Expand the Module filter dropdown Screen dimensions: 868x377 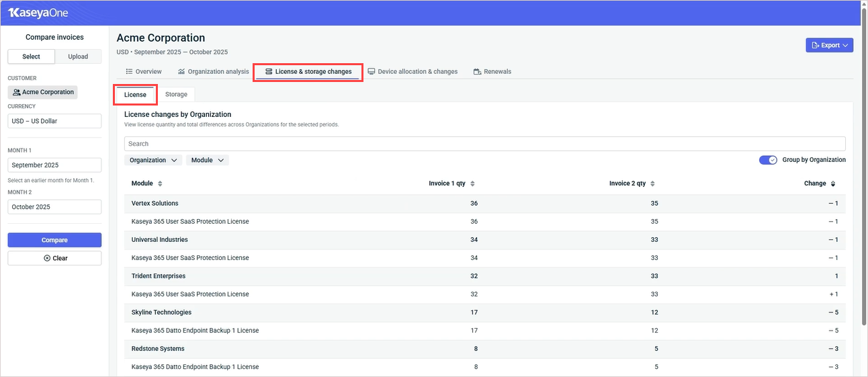pos(207,160)
